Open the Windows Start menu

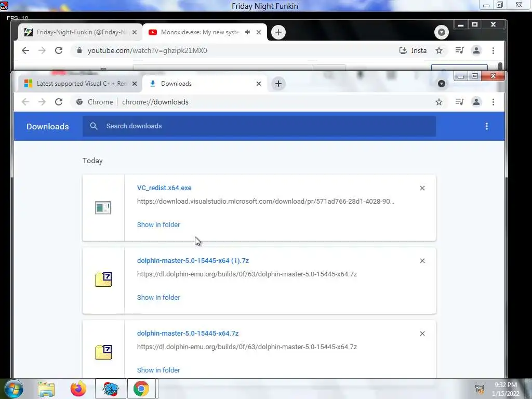(x=14, y=389)
